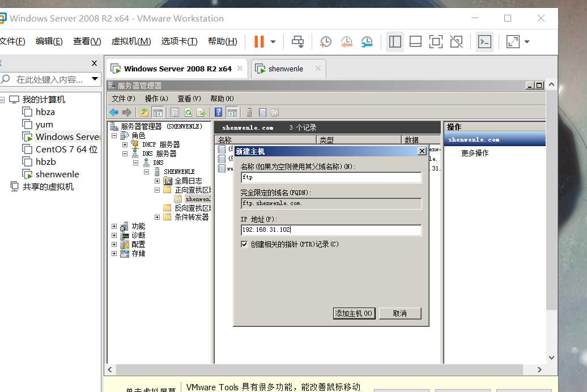Open the library search filter dropdown arrow
The image size is (587, 392).
[x=95, y=79]
